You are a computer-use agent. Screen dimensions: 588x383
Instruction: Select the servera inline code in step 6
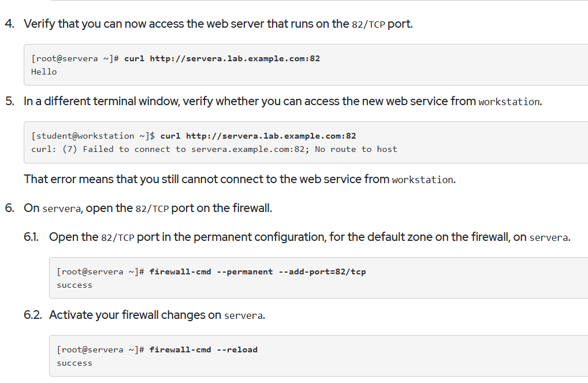tap(61, 209)
